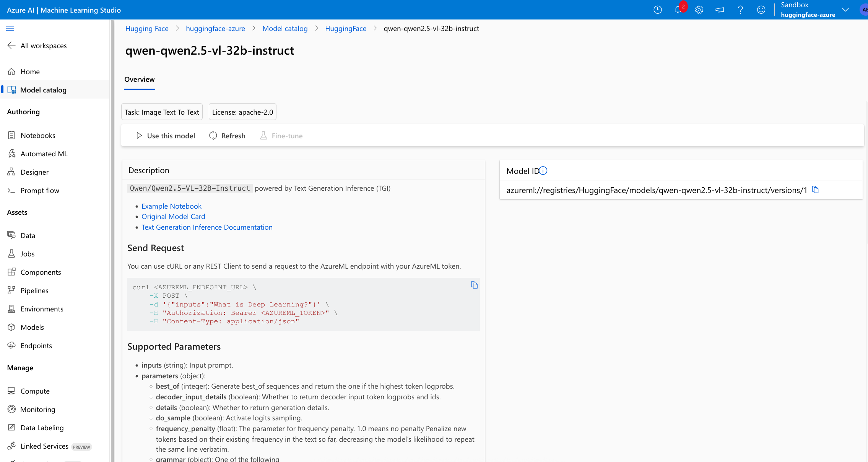The height and width of the screenshot is (462, 868).
Task: Click HuggingFace breadcrumb link
Action: pos(345,29)
